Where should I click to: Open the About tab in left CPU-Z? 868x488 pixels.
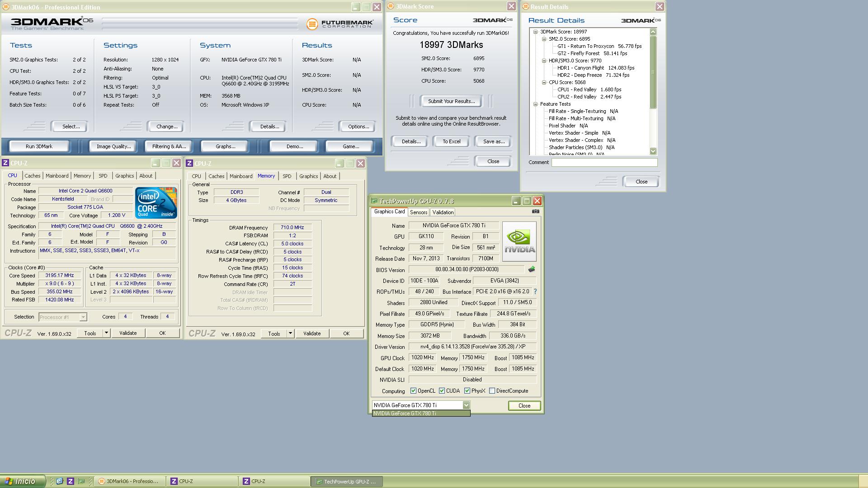click(x=146, y=176)
